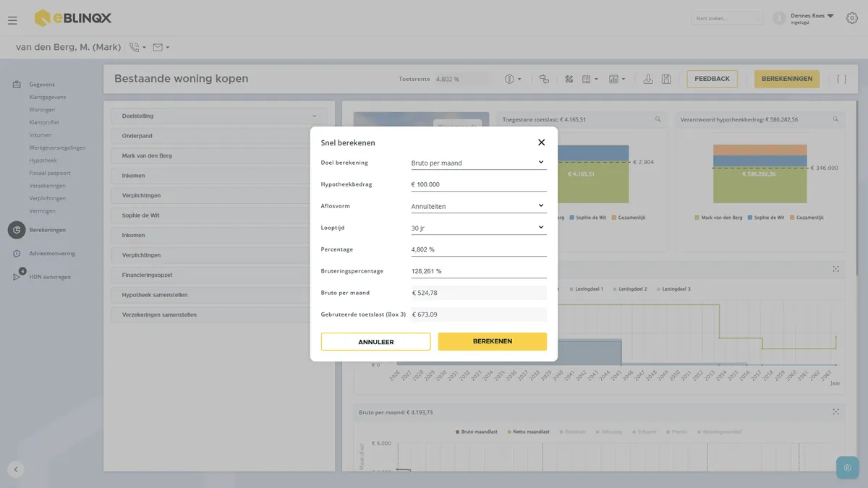Zoom the Toegestane toetslast chart magnifier
The image size is (868, 488).
pyautogui.click(x=658, y=119)
